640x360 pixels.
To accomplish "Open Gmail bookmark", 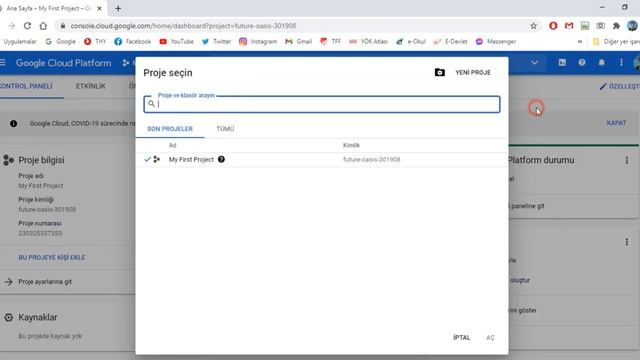I will click(x=298, y=42).
